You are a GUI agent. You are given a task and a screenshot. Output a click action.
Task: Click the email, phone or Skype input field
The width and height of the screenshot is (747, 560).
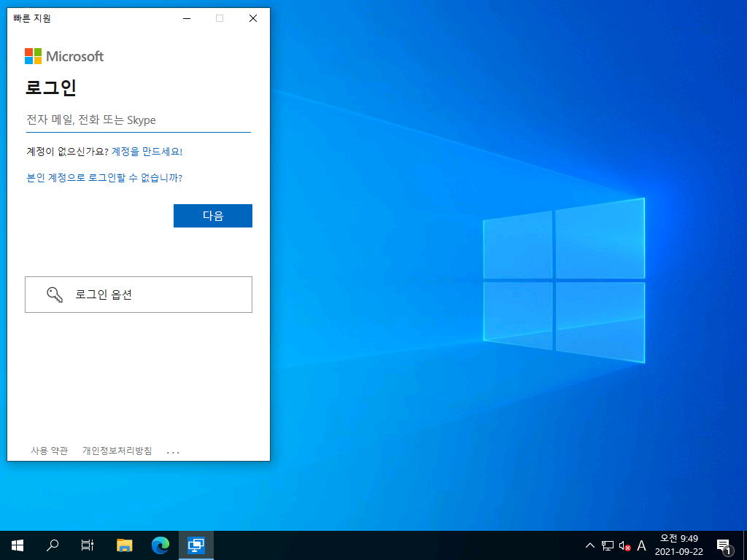click(138, 120)
